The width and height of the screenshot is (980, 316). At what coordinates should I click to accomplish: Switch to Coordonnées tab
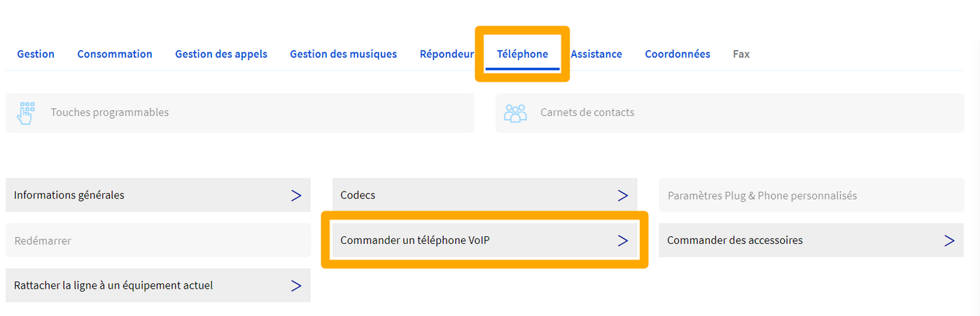677,54
